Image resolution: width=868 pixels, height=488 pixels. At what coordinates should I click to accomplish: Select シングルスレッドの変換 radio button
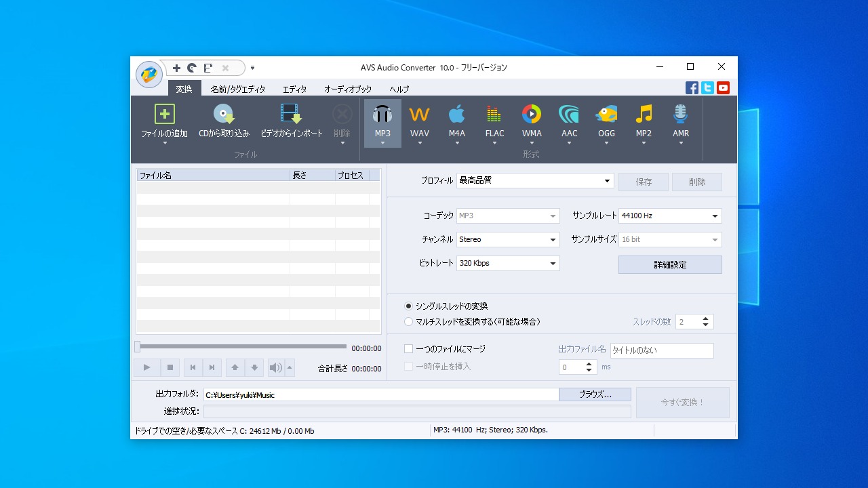pyautogui.click(x=408, y=306)
